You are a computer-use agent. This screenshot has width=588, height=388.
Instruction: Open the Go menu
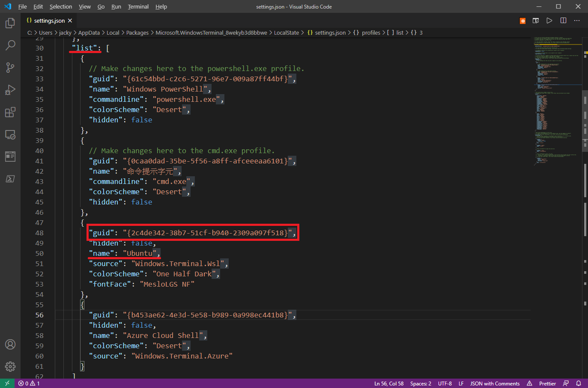click(x=101, y=6)
